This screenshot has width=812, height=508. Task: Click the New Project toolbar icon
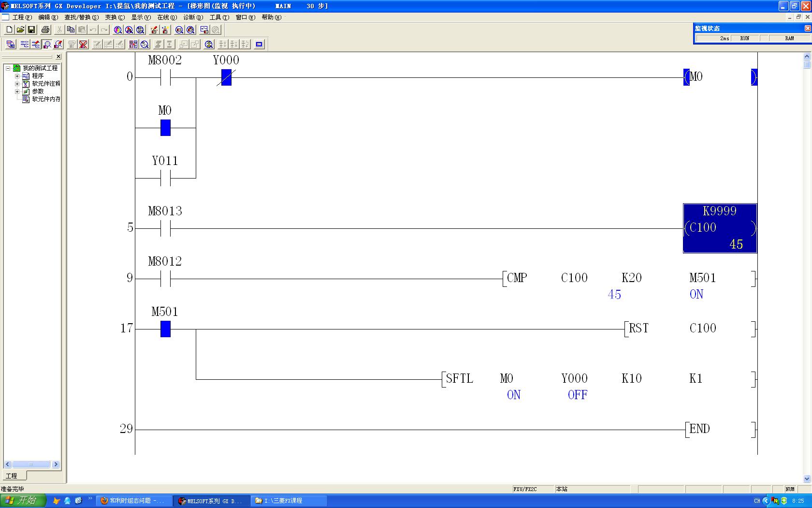pos(9,30)
